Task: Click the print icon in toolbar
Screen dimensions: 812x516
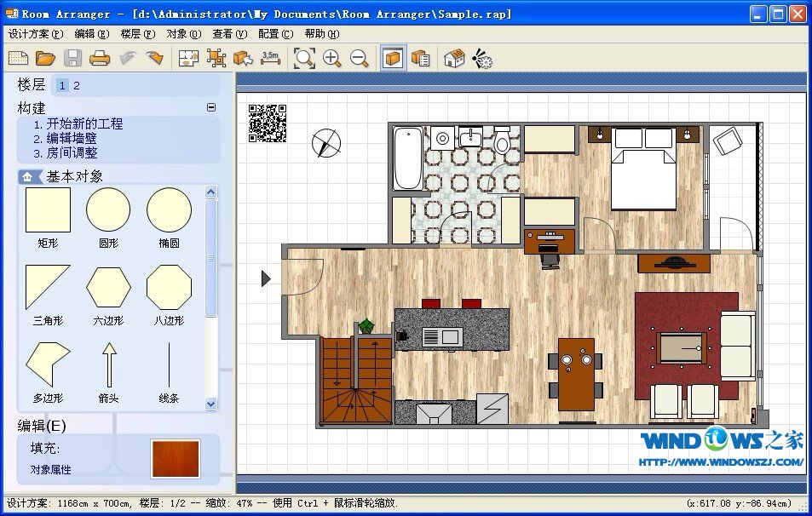Action: pos(100,58)
